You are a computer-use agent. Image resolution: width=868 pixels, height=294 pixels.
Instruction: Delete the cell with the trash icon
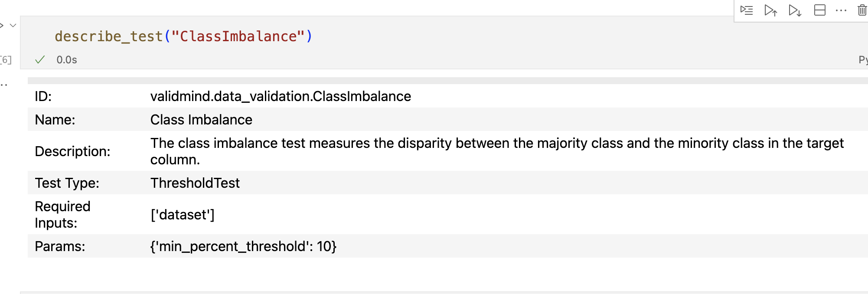click(x=862, y=10)
